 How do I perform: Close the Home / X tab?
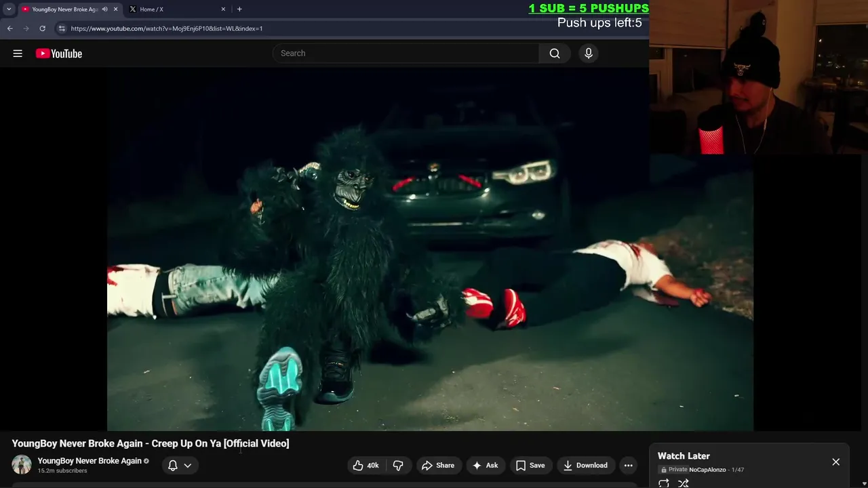(223, 9)
